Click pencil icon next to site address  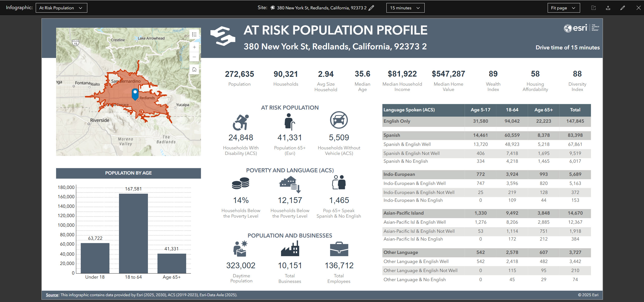371,8
